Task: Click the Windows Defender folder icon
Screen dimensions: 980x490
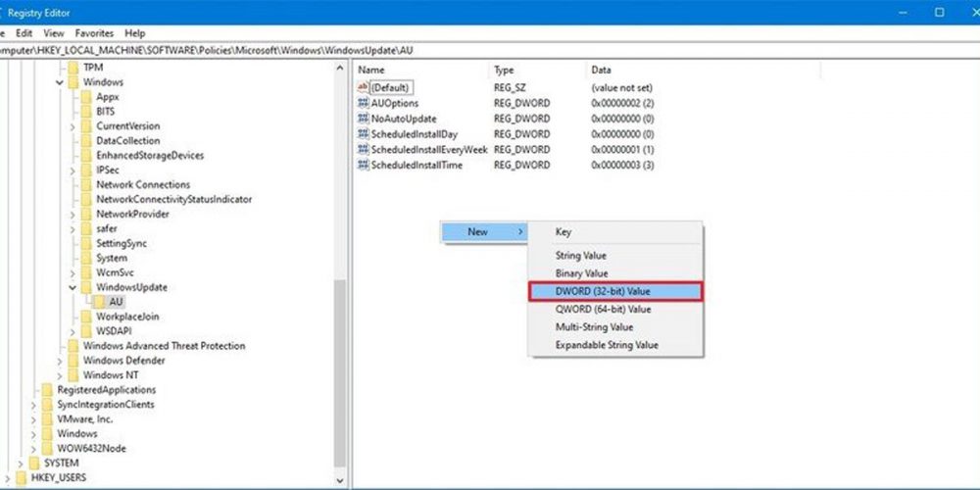Action: click(74, 361)
